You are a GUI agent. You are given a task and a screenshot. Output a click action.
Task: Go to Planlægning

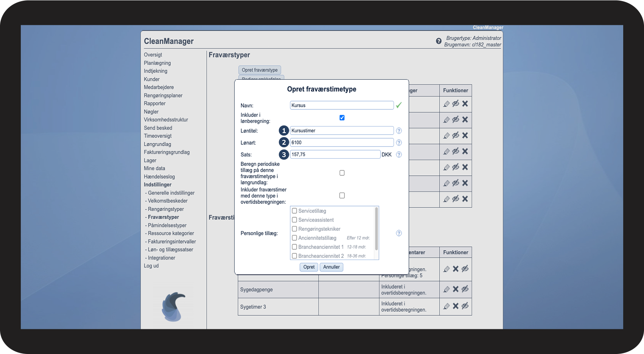(157, 63)
